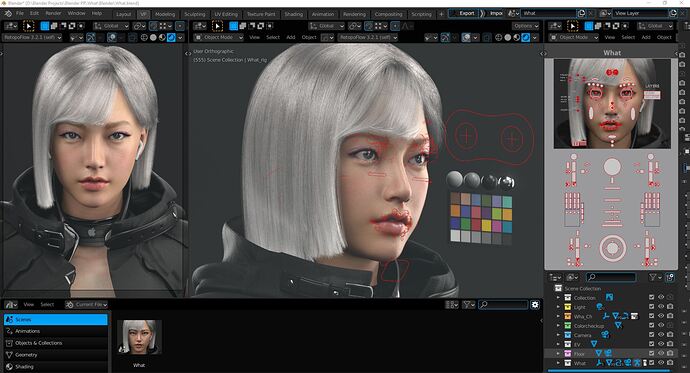
Task: Expand the What collection in outliner
Action: coord(558,363)
